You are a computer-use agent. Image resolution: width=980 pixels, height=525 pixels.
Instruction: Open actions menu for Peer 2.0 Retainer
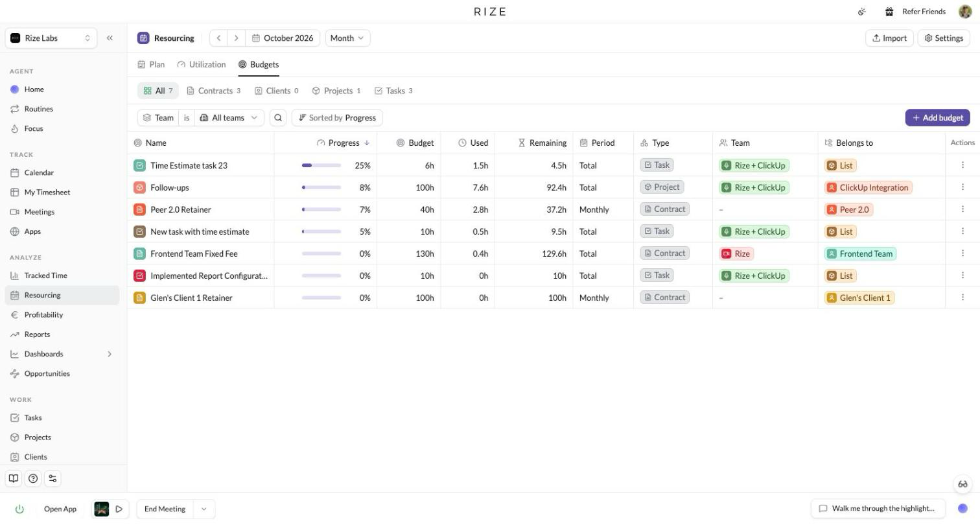pos(962,209)
